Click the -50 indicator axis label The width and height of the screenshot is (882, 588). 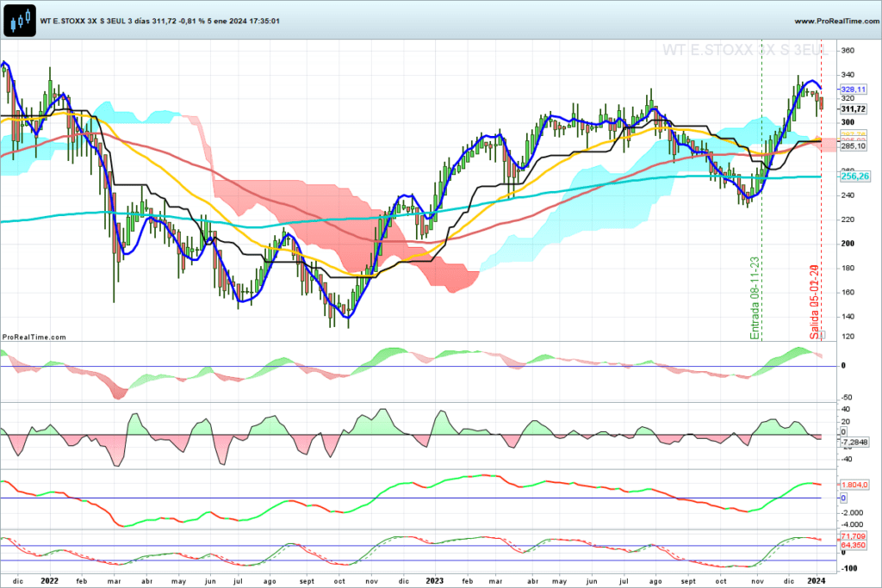tap(847, 398)
